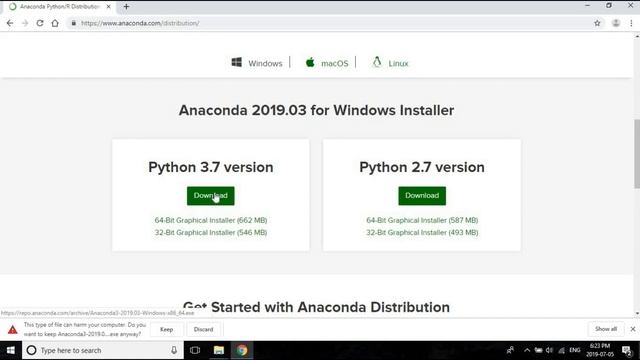Click Get Started with Anaconda Distribution heading

click(x=316, y=307)
